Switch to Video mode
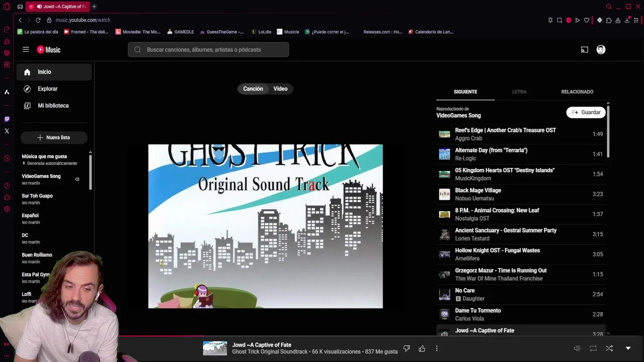This screenshot has width=644, height=362. pos(280,88)
